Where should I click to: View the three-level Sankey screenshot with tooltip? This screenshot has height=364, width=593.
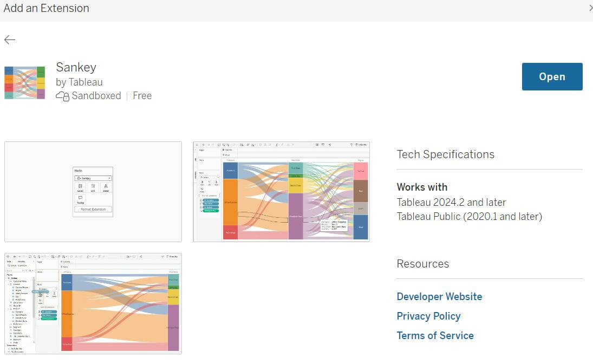coord(282,192)
